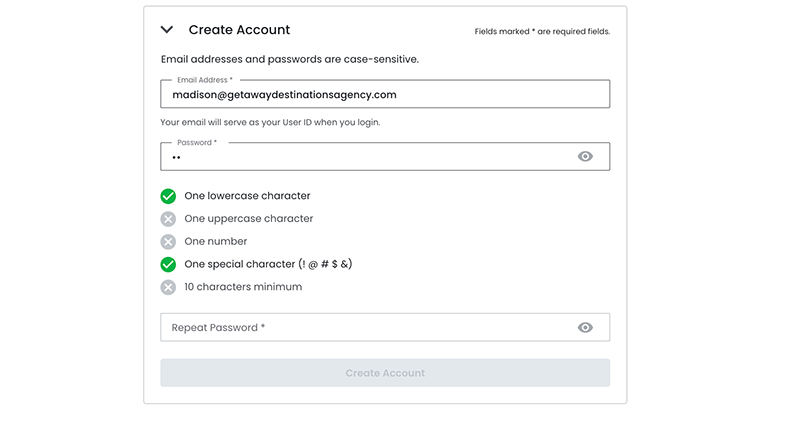Click the "One special character" requirement label
The image size is (800, 423).
(x=268, y=265)
